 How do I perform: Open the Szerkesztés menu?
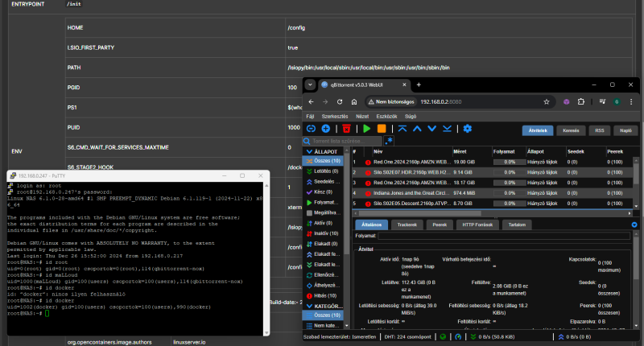(335, 117)
